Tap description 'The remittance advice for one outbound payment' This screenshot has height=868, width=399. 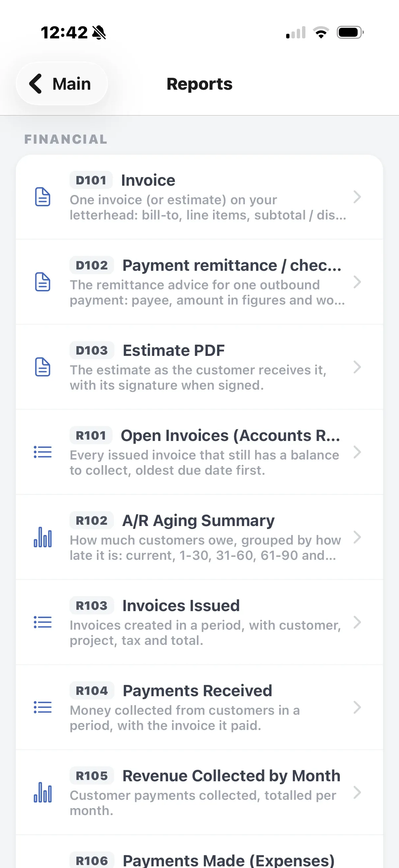(x=207, y=293)
